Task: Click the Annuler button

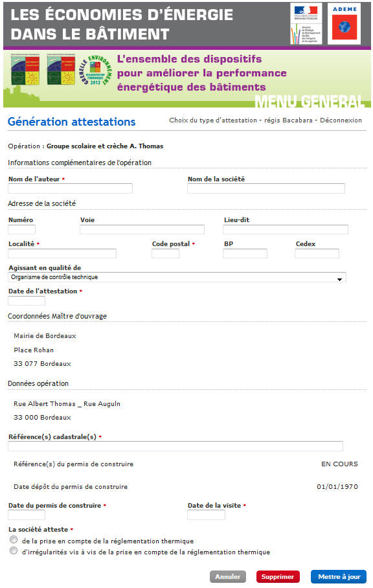Action: [x=227, y=576]
